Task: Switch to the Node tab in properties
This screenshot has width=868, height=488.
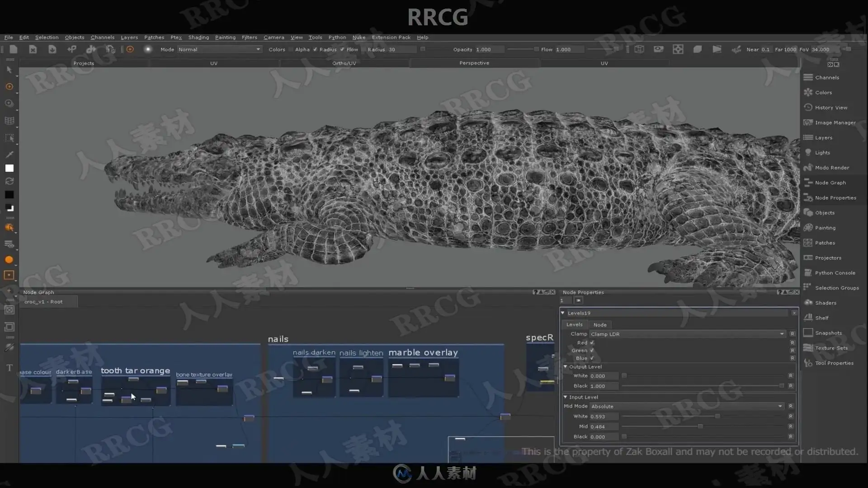Action: pyautogui.click(x=600, y=324)
